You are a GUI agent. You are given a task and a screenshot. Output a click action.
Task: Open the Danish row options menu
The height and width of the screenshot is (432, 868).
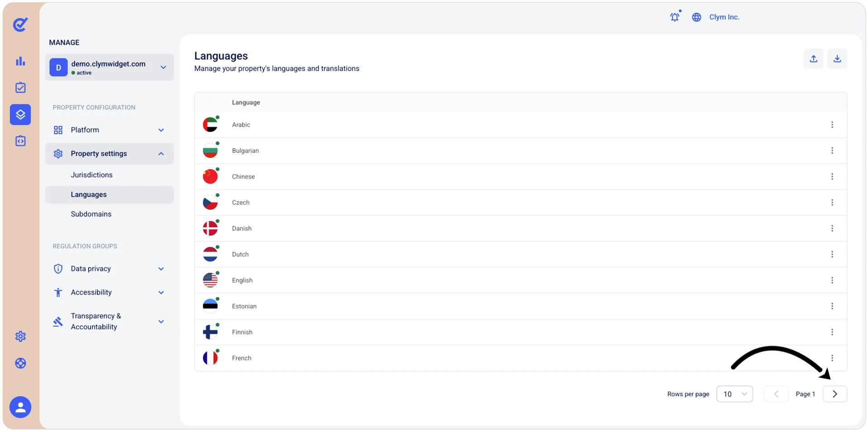[832, 228]
